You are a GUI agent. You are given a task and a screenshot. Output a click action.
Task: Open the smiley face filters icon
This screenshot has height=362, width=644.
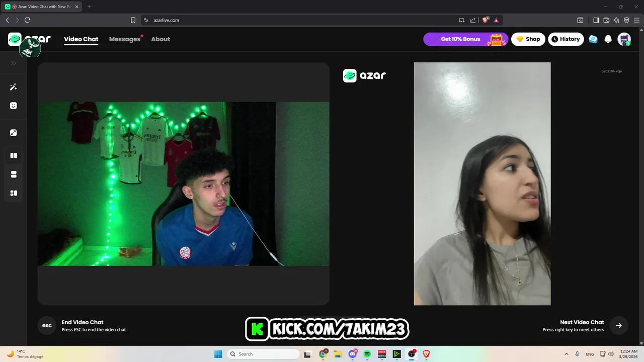14,106
